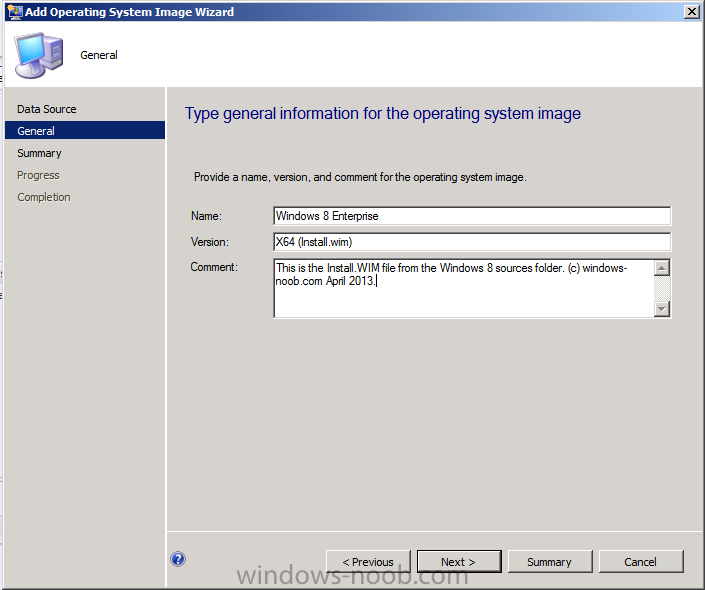This screenshot has height=590, width=705.
Task: Go to the Data Source step
Action: pos(47,109)
